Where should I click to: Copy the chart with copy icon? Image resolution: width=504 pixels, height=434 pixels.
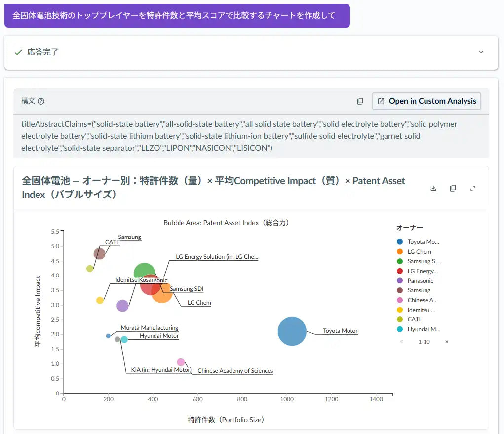click(453, 188)
